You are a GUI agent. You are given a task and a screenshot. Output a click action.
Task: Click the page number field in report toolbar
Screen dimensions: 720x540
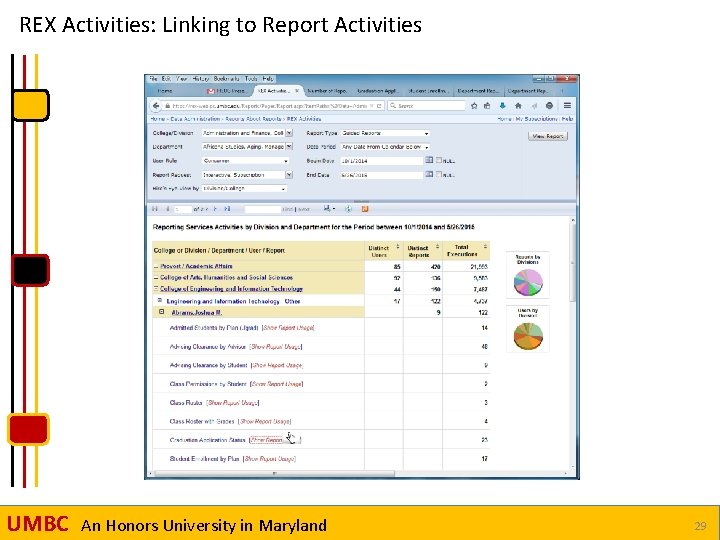point(183,209)
